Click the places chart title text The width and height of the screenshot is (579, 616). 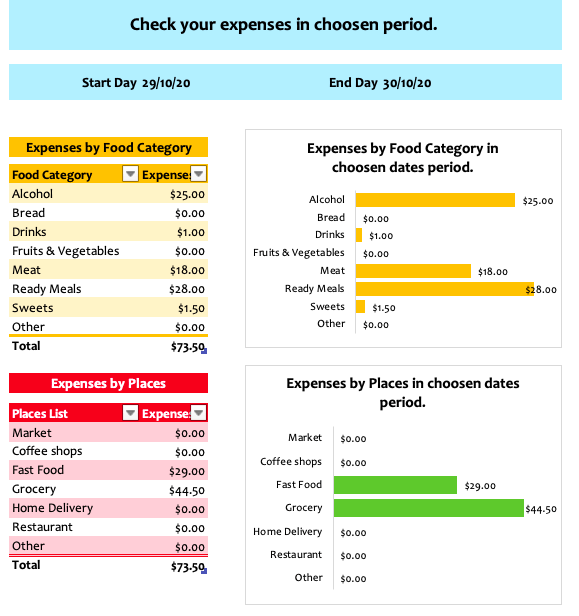pos(403,392)
